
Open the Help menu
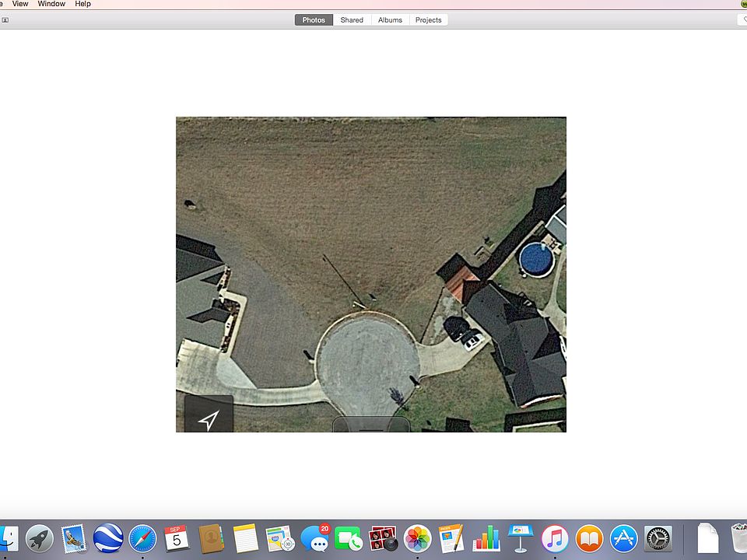pos(83,4)
